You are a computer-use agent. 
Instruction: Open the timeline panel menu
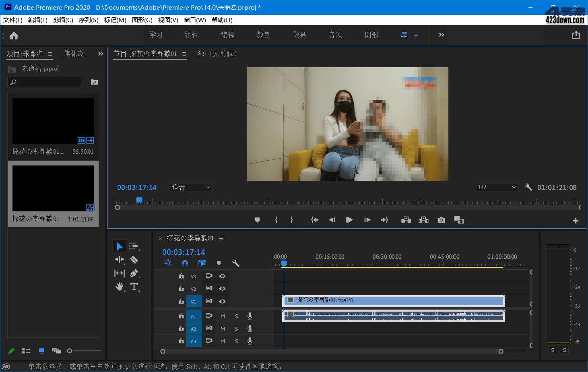click(x=221, y=238)
